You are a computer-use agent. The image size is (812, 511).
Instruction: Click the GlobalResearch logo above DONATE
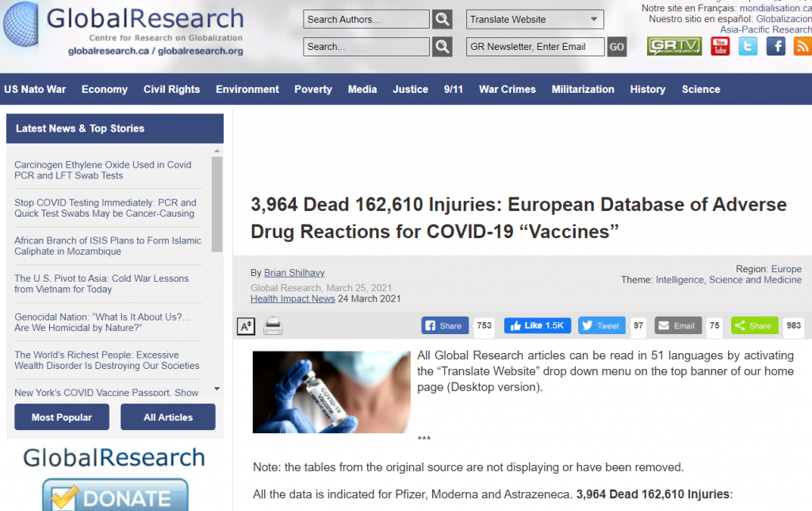coord(114,458)
